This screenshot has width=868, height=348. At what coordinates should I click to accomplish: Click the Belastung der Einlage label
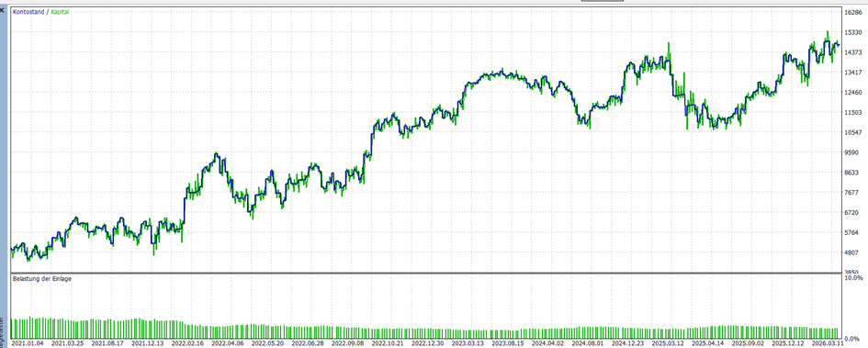coord(42,279)
